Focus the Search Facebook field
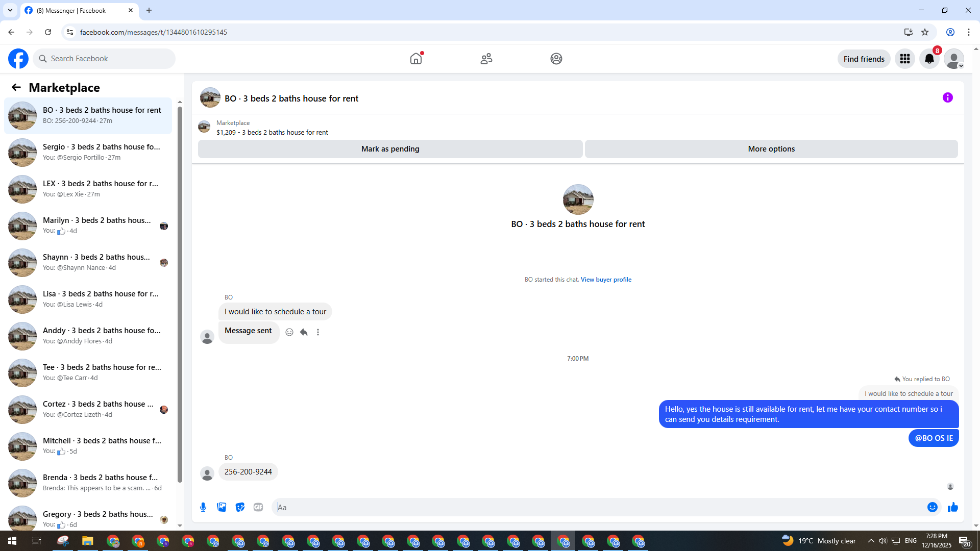The width and height of the screenshot is (980, 551). [104, 59]
